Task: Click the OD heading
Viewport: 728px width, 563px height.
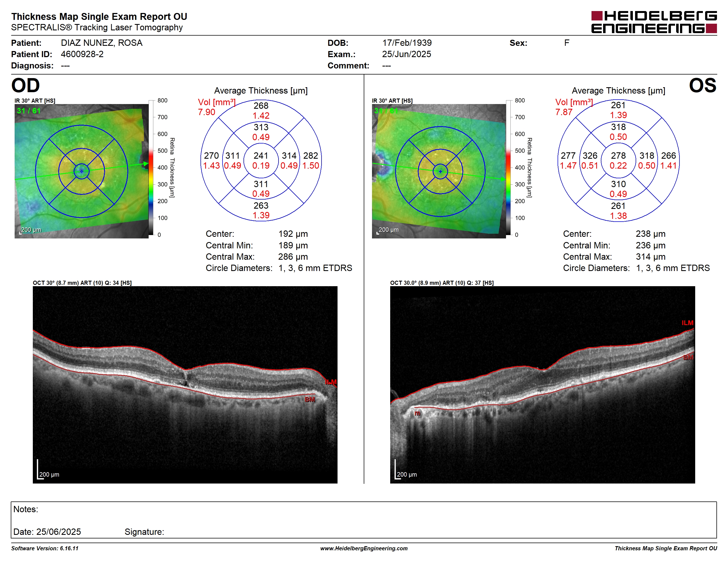Action: coord(26,85)
